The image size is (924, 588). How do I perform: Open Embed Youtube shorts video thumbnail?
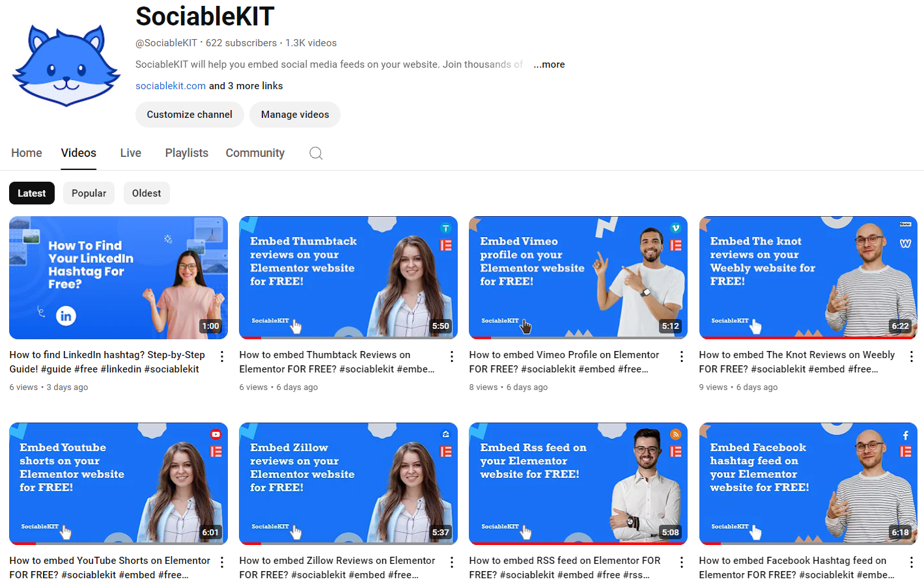119,484
